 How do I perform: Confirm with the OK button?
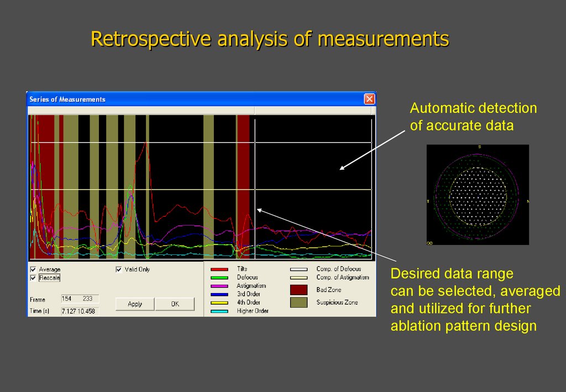click(x=175, y=304)
